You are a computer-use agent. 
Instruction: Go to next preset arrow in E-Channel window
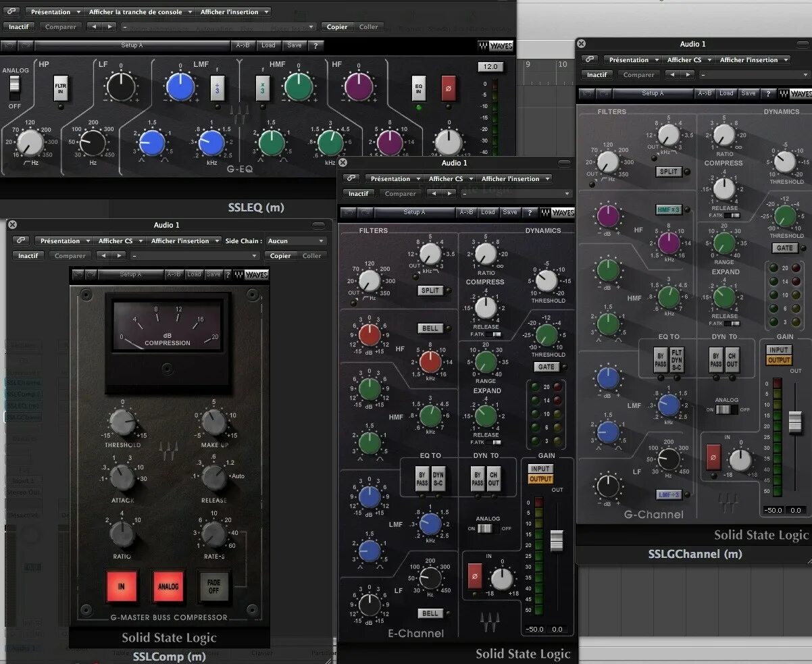point(449,193)
